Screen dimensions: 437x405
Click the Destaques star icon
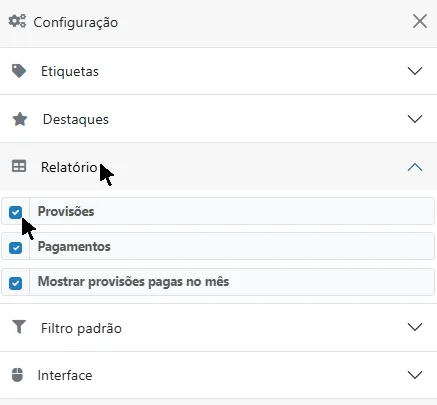(20, 119)
